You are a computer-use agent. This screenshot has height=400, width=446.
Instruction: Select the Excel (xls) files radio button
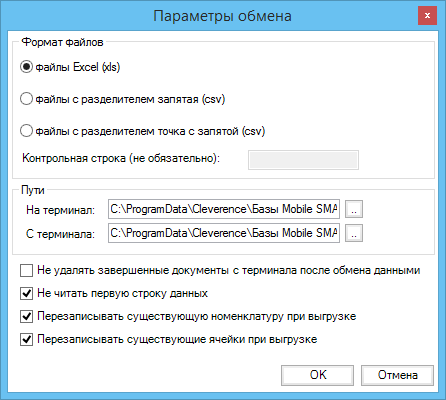tap(26, 67)
